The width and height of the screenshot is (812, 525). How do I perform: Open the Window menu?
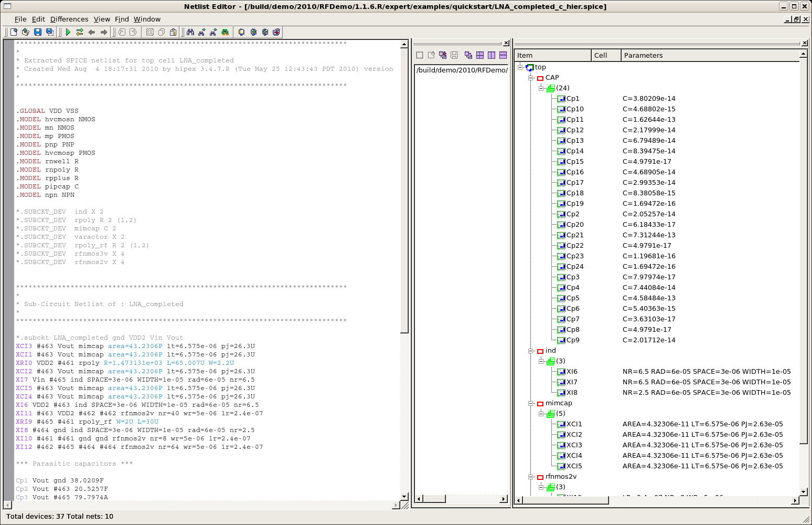click(x=147, y=19)
